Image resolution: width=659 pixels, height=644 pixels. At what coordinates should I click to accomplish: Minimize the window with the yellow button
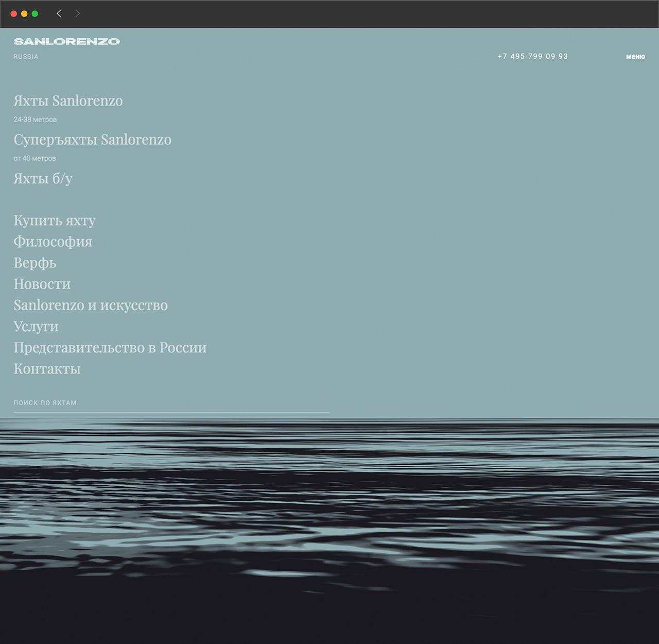(24, 13)
